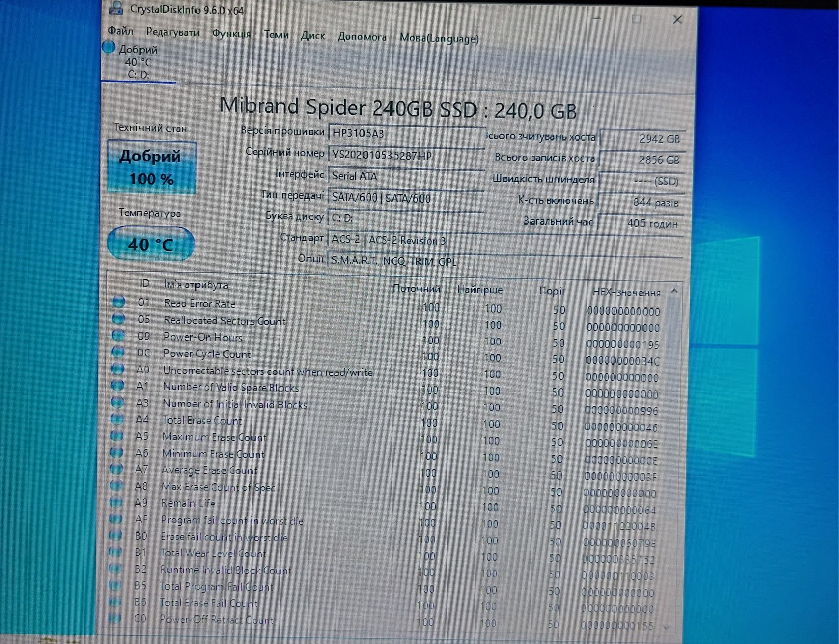Click the ID column header

pos(145,284)
